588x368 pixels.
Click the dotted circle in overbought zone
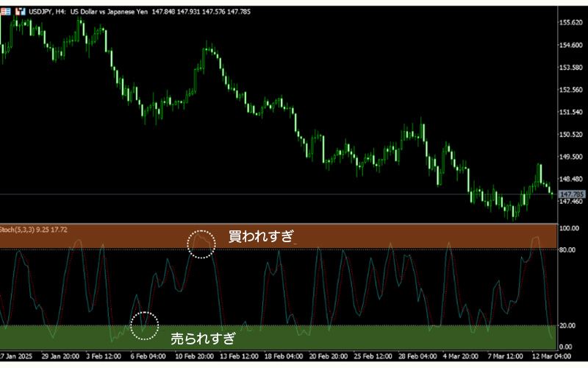coord(202,244)
